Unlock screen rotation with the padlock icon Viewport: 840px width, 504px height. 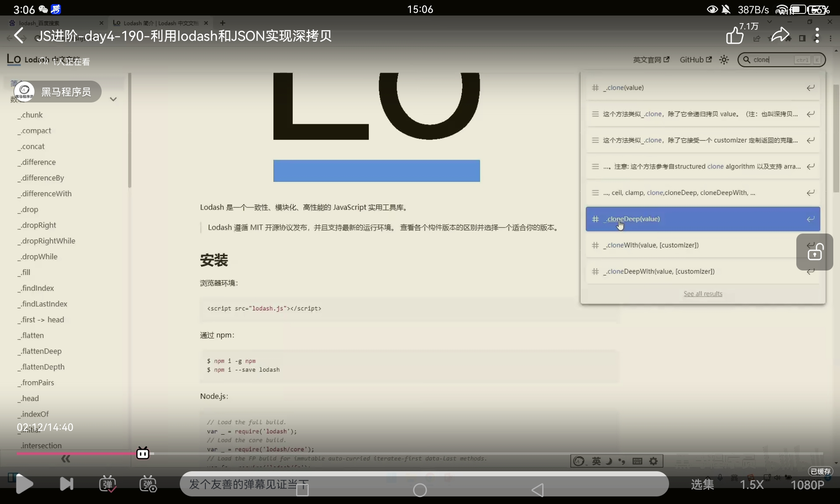[814, 252]
